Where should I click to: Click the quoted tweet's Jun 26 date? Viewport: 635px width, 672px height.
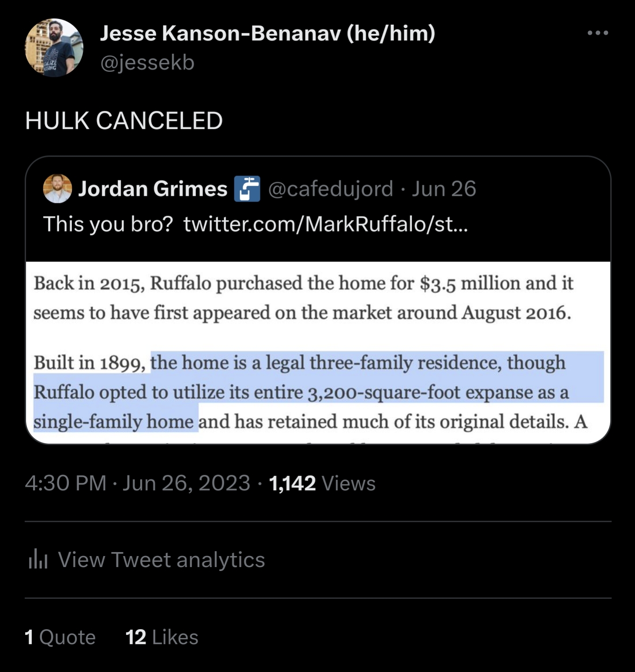(444, 189)
